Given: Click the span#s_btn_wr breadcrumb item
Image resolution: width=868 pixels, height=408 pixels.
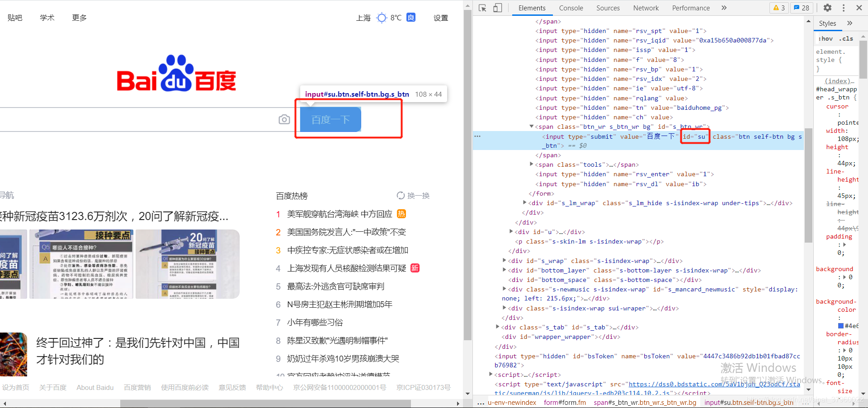Looking at the screenshot, I should pyautogui.click(x=645, y=402).
